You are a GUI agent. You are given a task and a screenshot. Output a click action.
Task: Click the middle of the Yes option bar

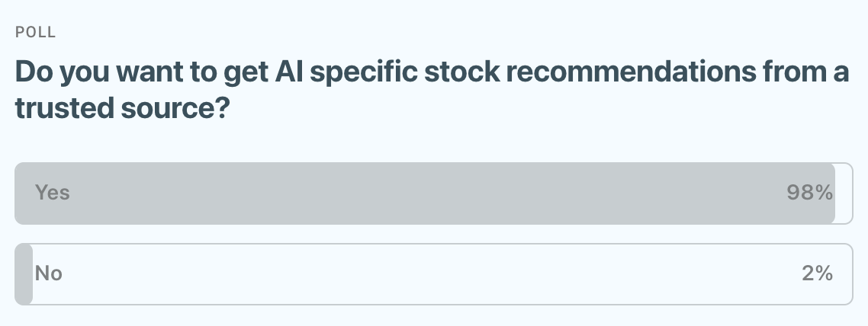coord(433,193)
